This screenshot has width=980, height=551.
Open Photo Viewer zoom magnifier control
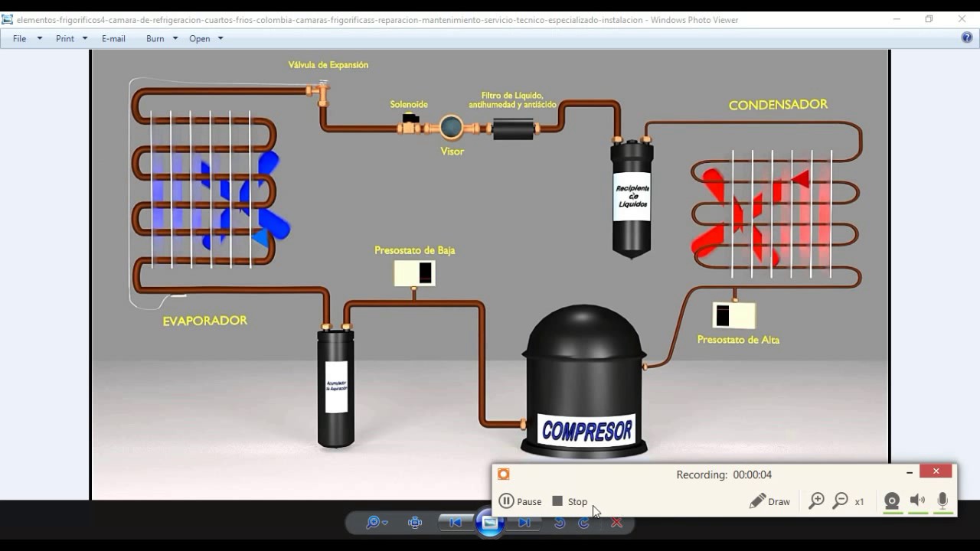pyautogui.click(x=377, y=523)
